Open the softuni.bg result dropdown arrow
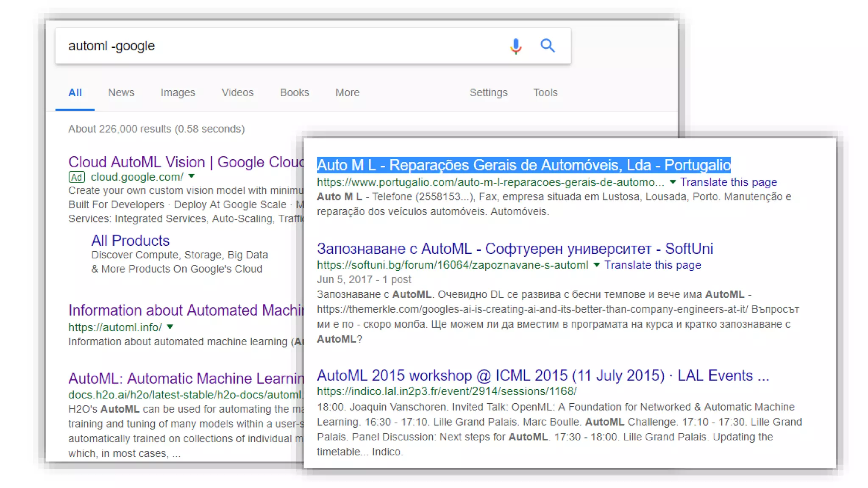Viewport: 868px width, 488px height. pyautogui.click(x=596, y=265)
